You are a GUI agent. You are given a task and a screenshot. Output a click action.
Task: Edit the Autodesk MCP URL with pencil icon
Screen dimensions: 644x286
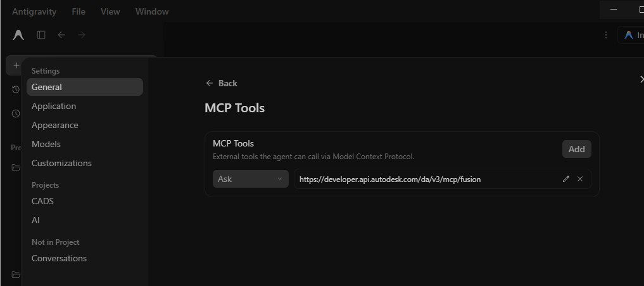point(566,179)
